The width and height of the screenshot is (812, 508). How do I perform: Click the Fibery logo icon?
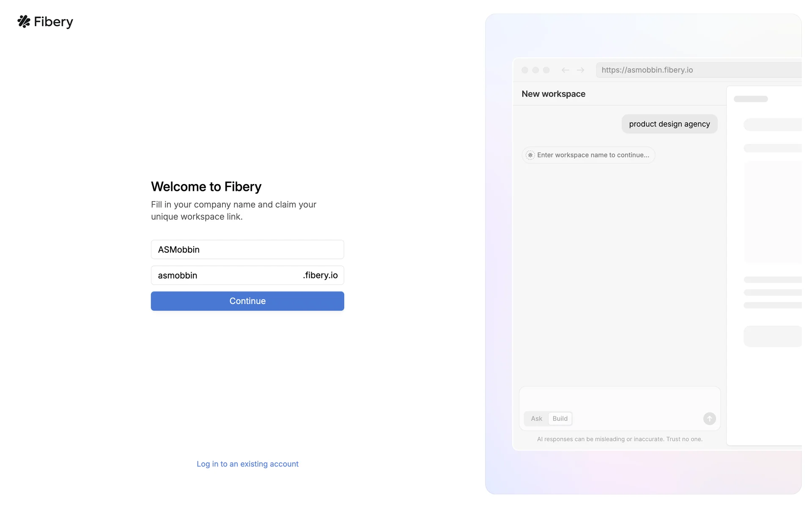[x=24, y=22]
